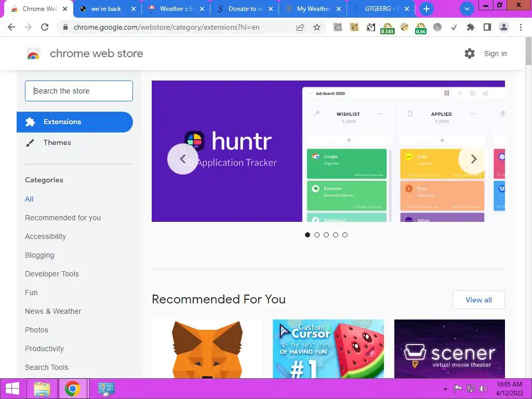
Task: Choose the Developer Tools category
Action: point(52,274)
